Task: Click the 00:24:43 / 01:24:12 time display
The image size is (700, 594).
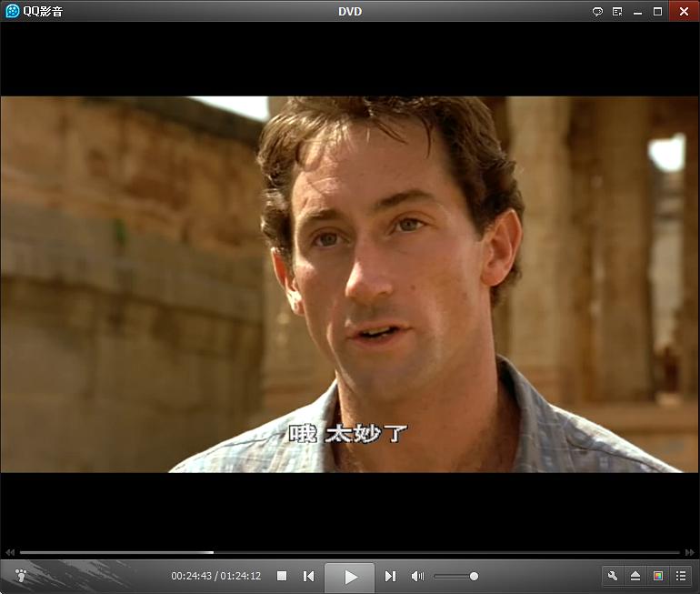Action: pos(215,576)
